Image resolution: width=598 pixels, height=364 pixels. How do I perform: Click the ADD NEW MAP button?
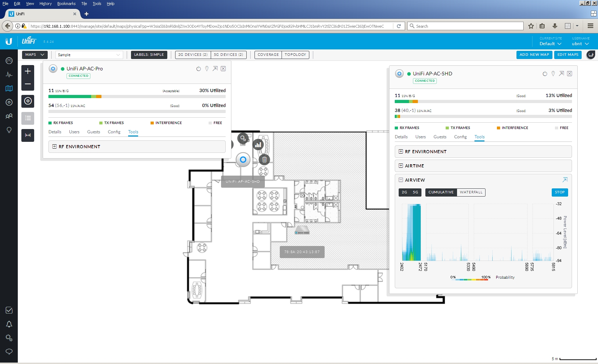(534, 55)
